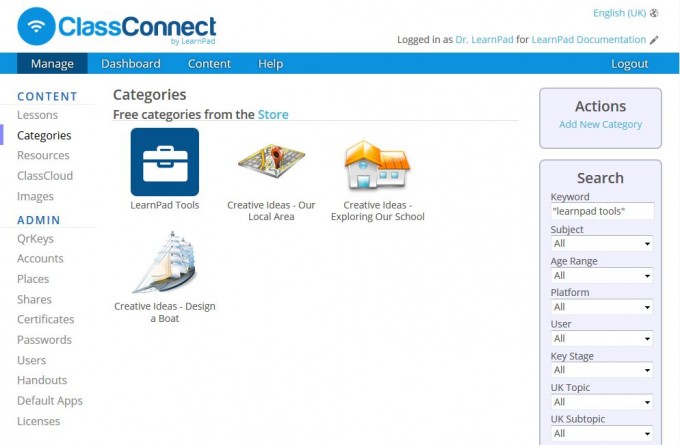The width and height of the screenshot is (680, 445).
Task: Open Handouts in the Admin section
Action: coord(42,380)
